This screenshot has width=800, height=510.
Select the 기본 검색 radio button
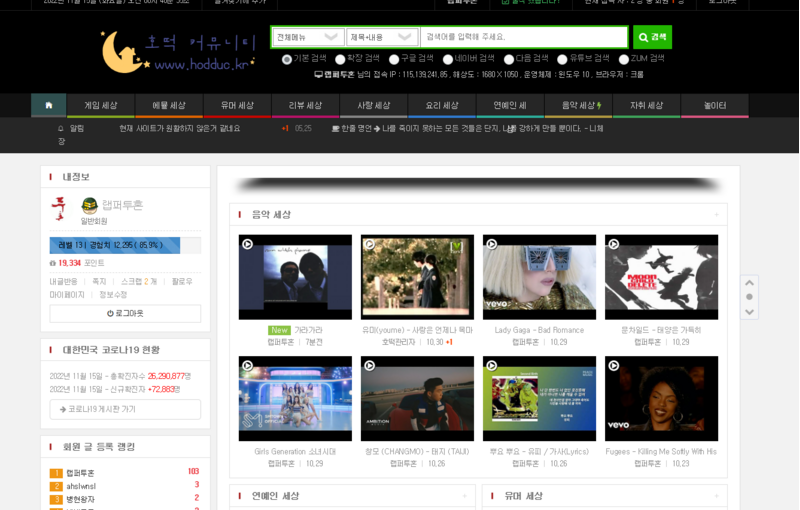(287, 59)
